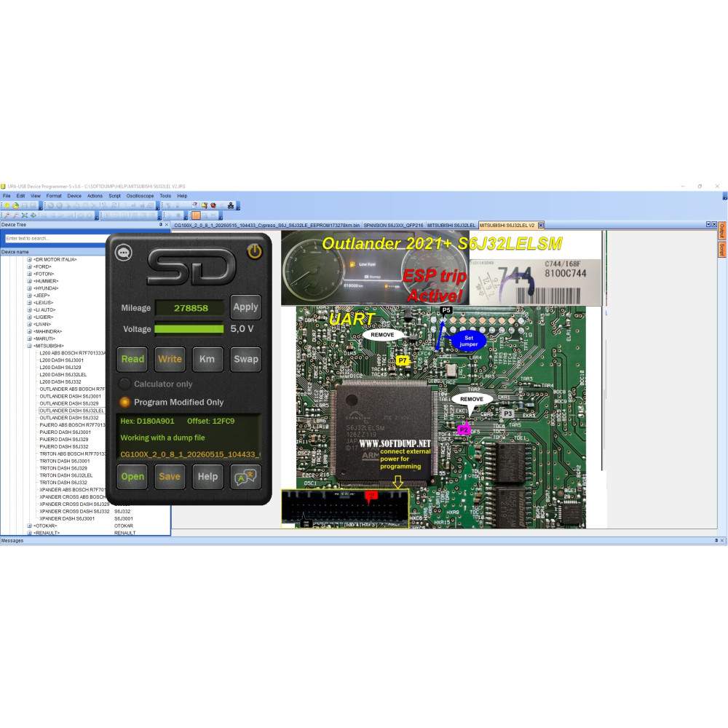Click the Help button on SD panel
The width and height of the screenshot is (728, 728).
coord(207,476)
